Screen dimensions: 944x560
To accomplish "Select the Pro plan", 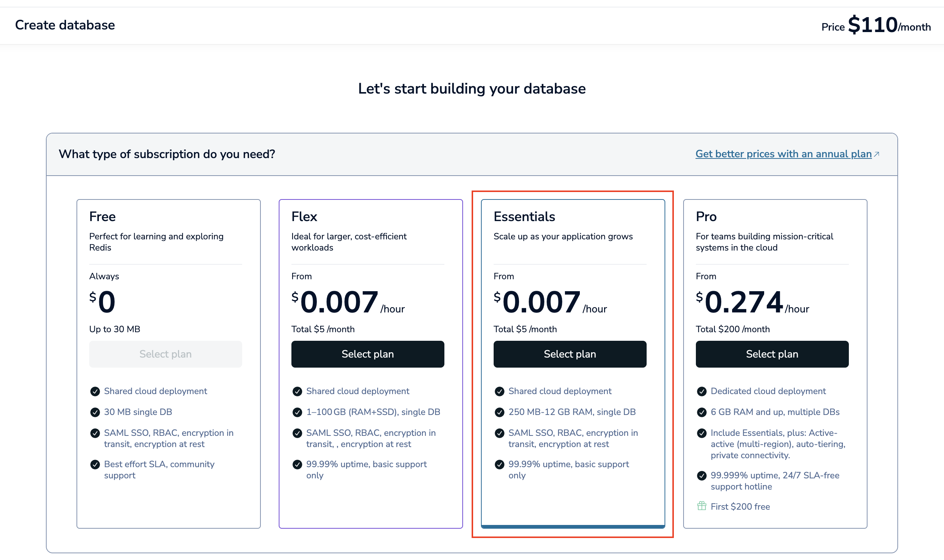I will [772, 354].
